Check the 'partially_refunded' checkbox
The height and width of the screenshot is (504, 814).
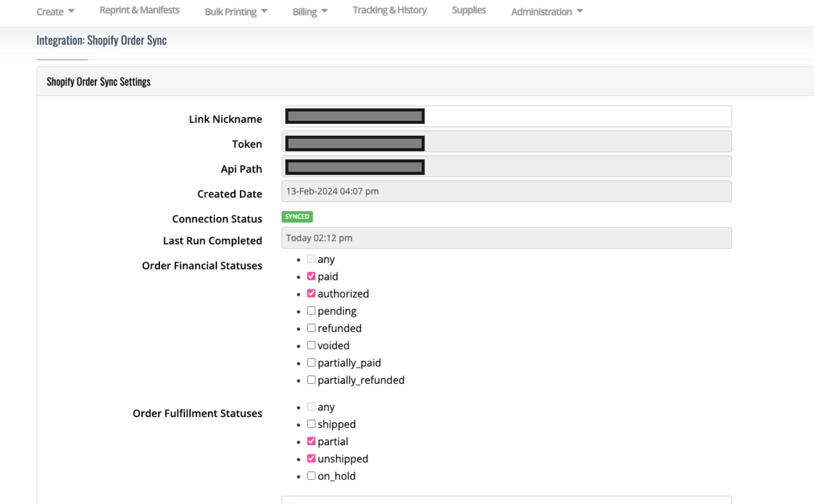[x=311, y=380]
